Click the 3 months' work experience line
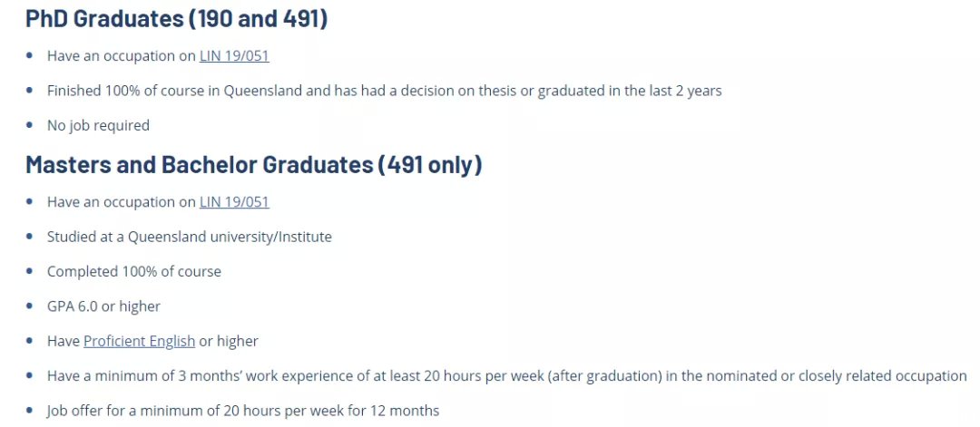The width and height of the screenshot is (980, 427). (x=507, y=376)
